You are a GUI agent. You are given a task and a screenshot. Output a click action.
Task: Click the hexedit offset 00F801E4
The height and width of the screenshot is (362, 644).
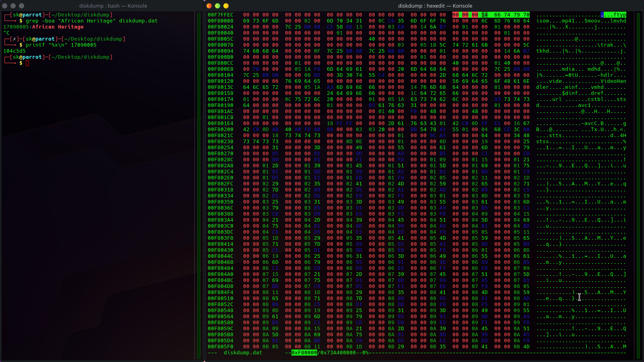pos(221,123)
